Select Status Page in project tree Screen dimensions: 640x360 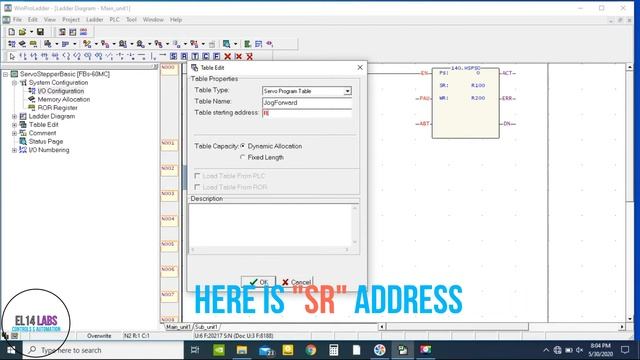tap(46, 141)
